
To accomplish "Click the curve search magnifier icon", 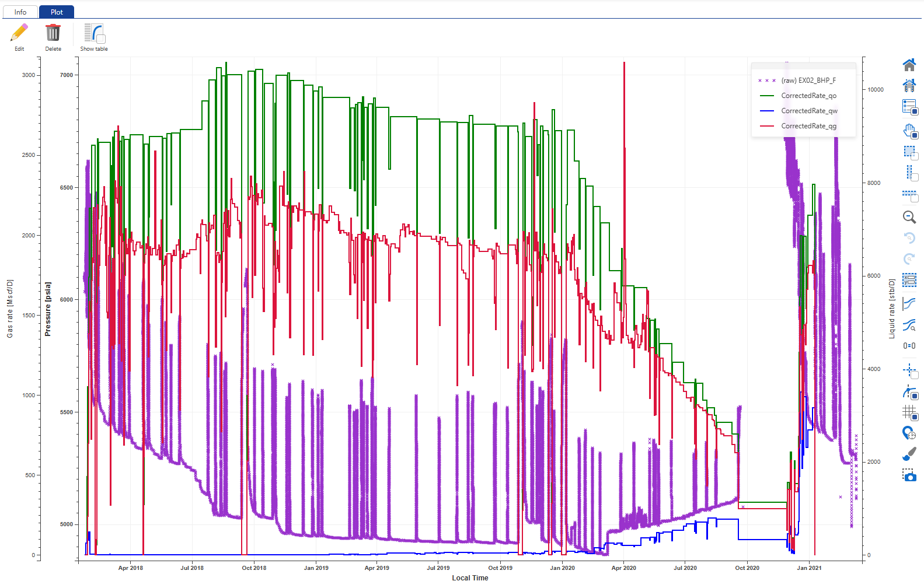I will [909, 325].
